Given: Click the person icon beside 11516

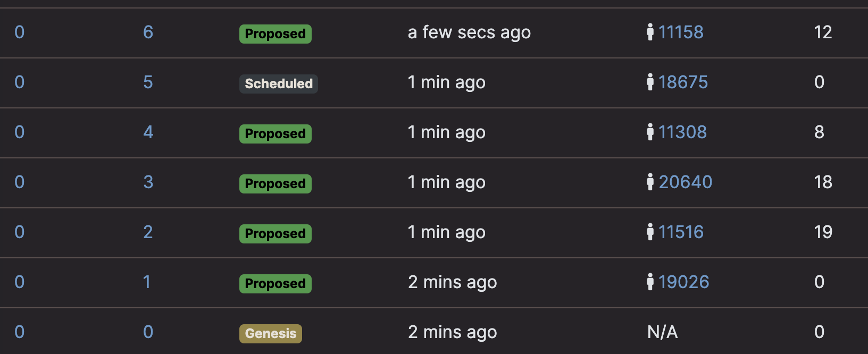Looking at the screenshot, I should [650, 232].
